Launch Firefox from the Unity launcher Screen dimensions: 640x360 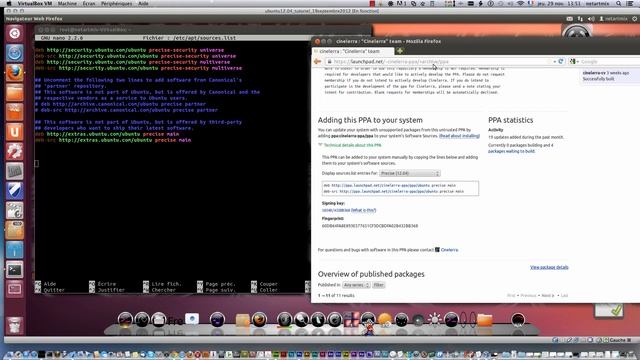tap(14, 73)
